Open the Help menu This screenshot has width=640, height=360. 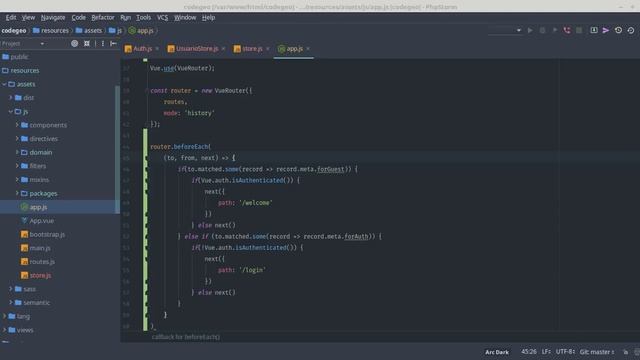[x=209, y=18]
